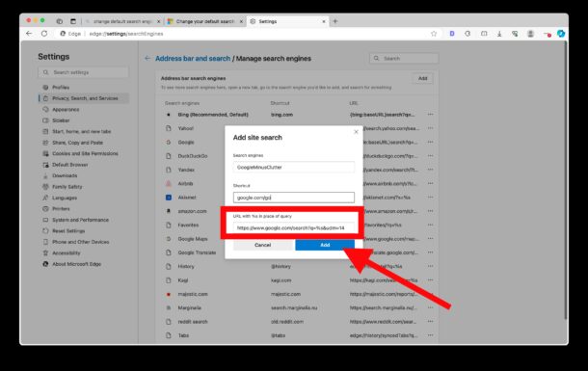Click the Search engines name field
Viewport: 588px width, 371px height.
pos(294,167)
